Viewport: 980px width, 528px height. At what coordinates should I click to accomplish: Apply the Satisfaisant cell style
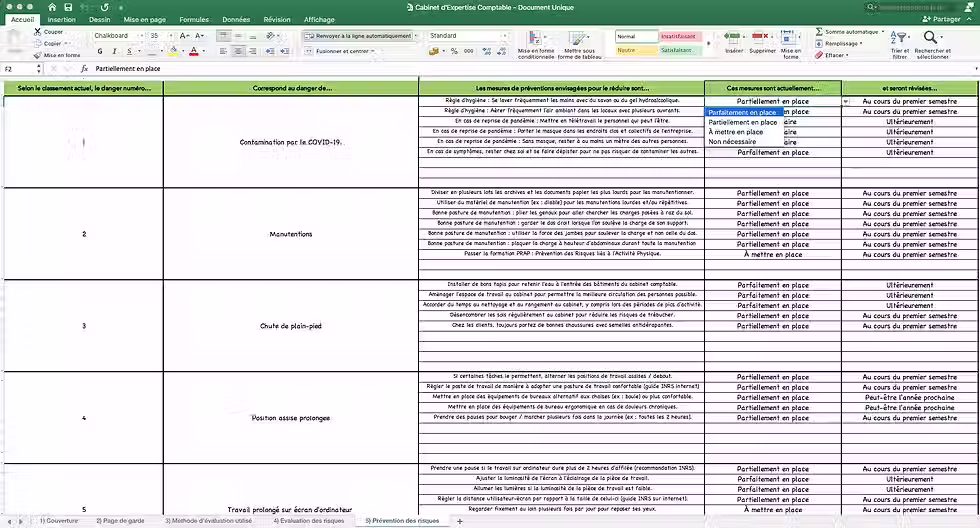coord(680,50)
